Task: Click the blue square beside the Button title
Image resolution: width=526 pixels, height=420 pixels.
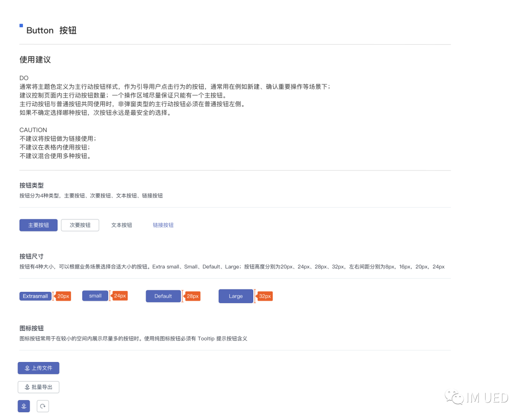Action: [21, 25]
